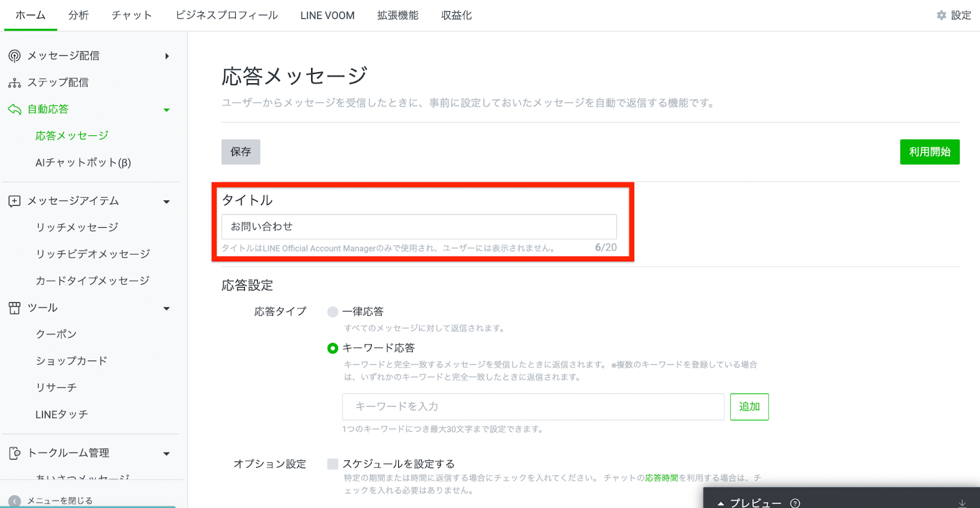This screenshot has width=980, height=508.
Task: Click the プレビュー help question icon
Action: click(x=795, y=503)
